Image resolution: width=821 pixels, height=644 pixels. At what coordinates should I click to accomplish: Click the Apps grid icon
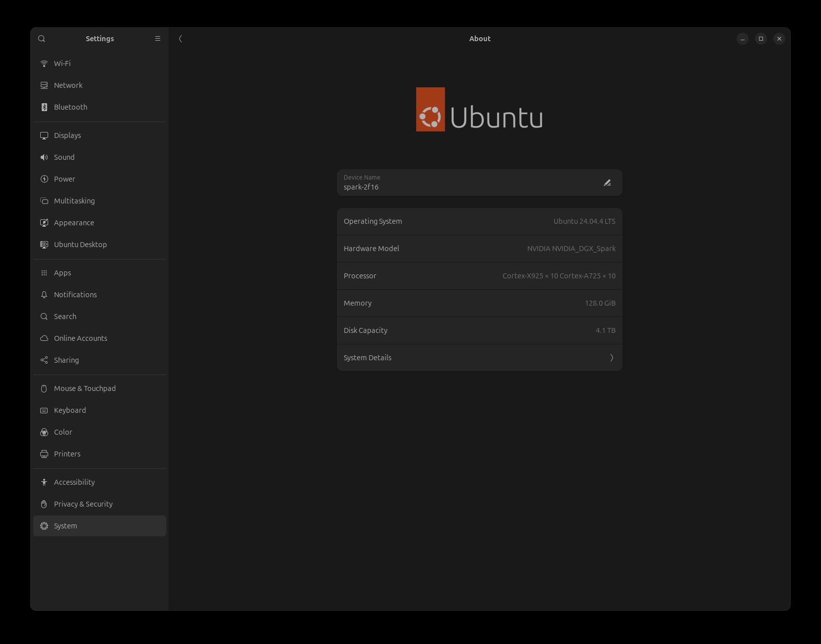coord(44,273)
